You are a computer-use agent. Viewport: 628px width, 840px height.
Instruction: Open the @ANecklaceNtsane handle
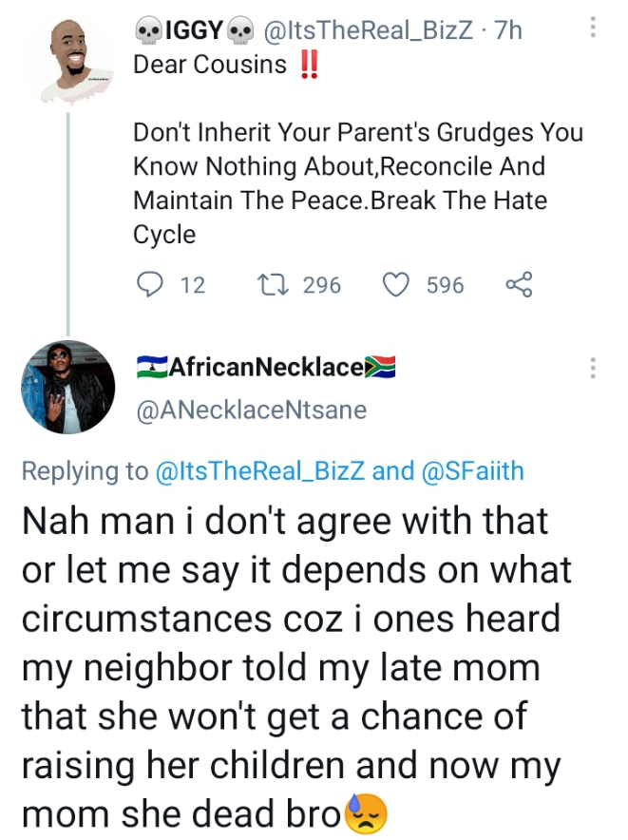[251, 410]
